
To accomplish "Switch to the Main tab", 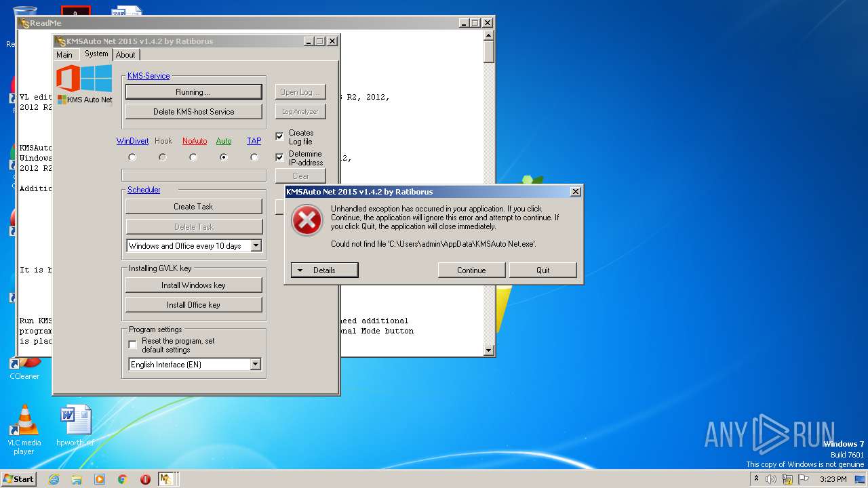I will pyautogui.click(x=64, y=55).
